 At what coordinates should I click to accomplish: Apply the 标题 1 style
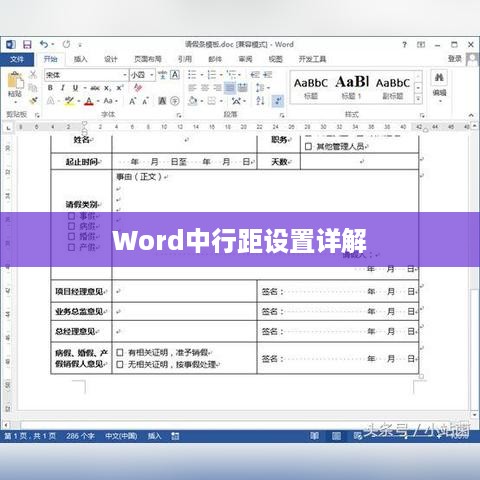352,87
